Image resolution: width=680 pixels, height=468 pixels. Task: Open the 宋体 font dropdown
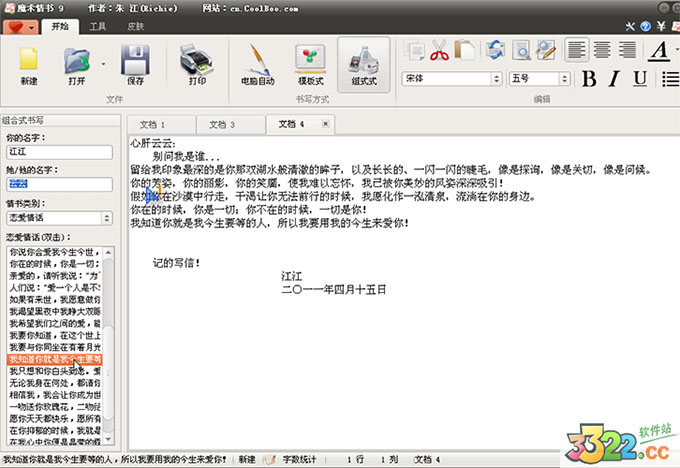(x=497, y=79)
